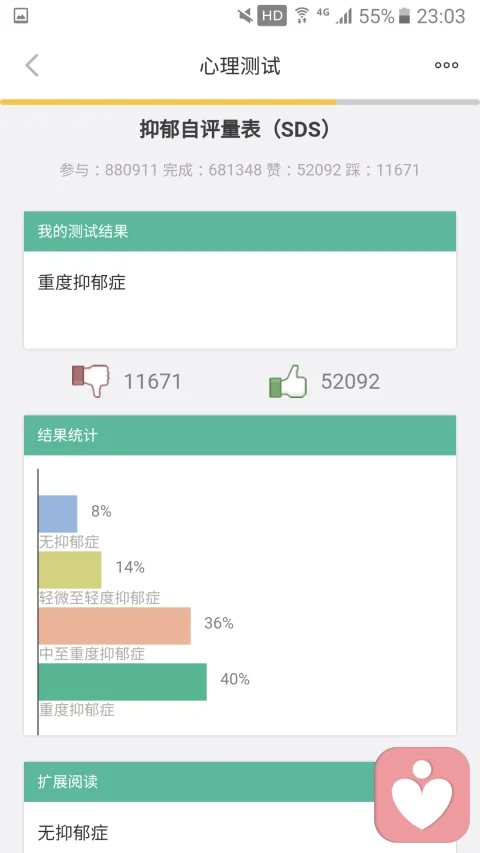Tap the 无抑郁症 extended reading entry
The width and height of the screenshot is (480, 853).
point(73,832)
